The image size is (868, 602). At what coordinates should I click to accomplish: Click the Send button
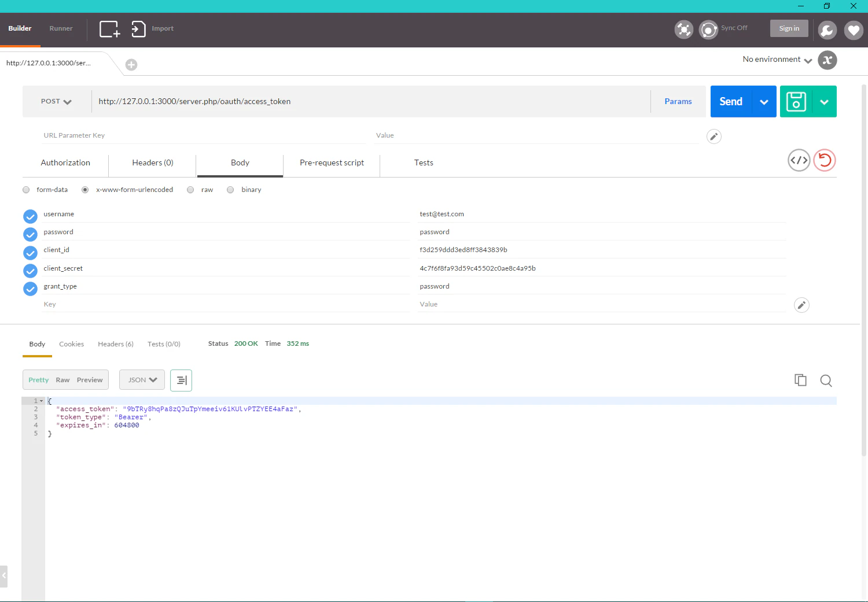tap(731, 102)
